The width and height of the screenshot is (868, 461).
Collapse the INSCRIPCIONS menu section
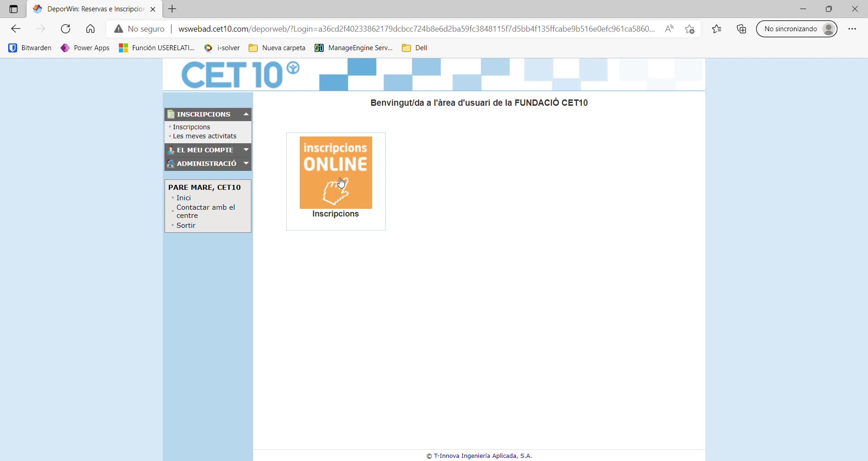208,114
